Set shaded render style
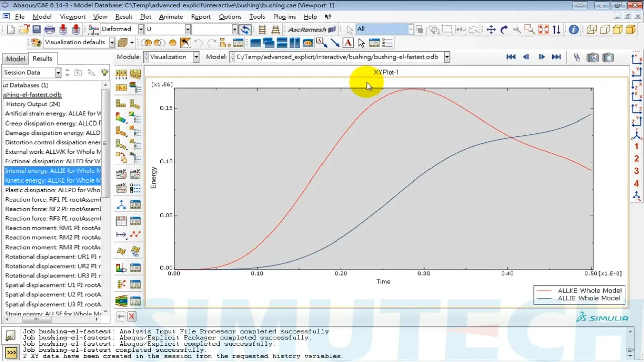 coord(631,30)
